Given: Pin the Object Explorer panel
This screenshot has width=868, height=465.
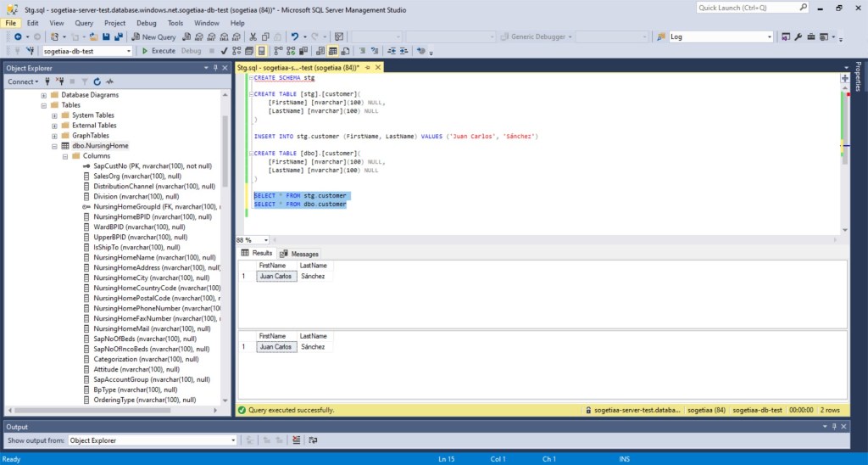Looking at the screenshot, I should pos(215,68).
